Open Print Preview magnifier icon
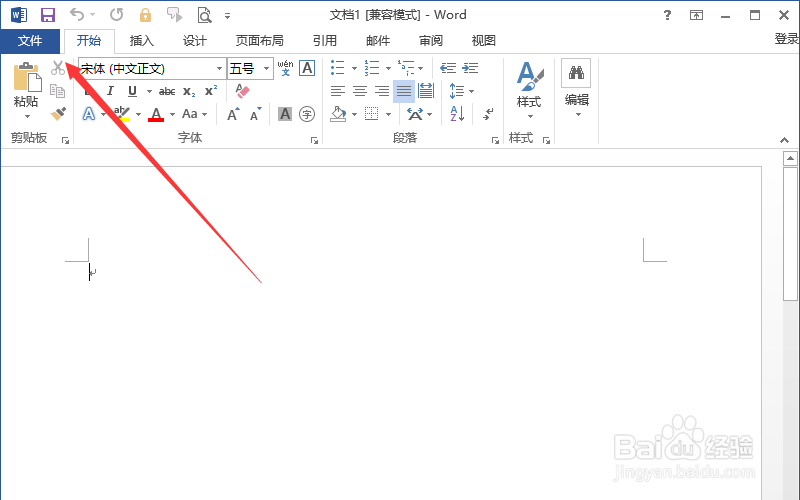The height and width of the screenshot is (500, 800). (x=204, y=15)
